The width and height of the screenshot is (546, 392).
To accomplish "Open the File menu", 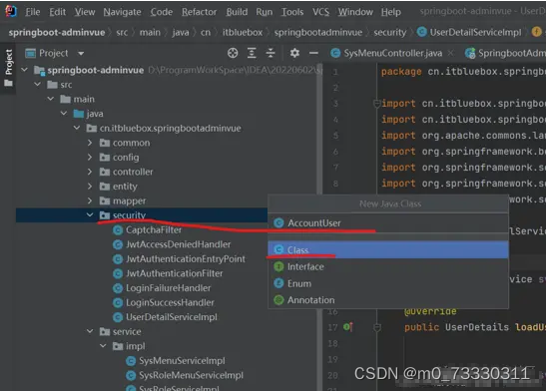I will click(x=32, y=12).
